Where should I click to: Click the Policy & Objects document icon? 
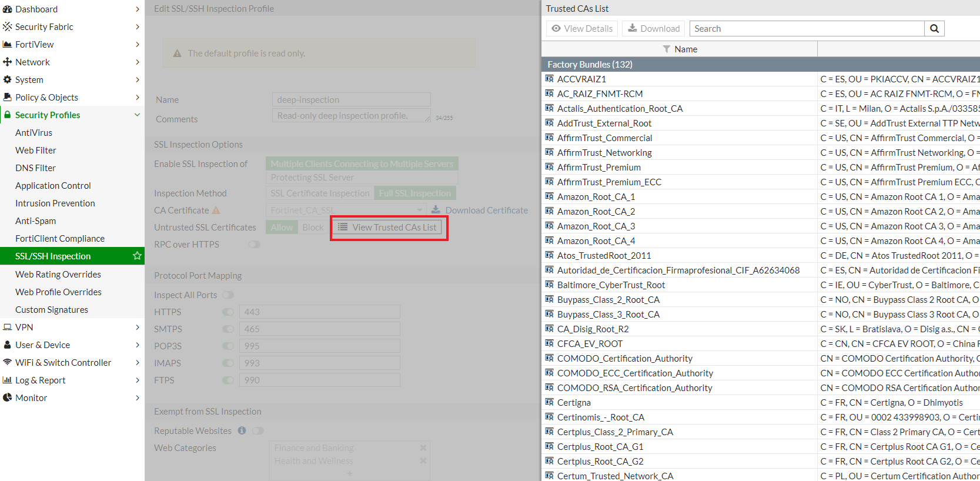pos(8,98)
